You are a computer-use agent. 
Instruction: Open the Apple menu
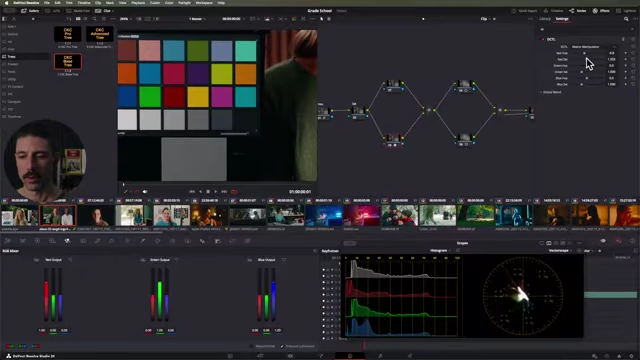(6, 3)
